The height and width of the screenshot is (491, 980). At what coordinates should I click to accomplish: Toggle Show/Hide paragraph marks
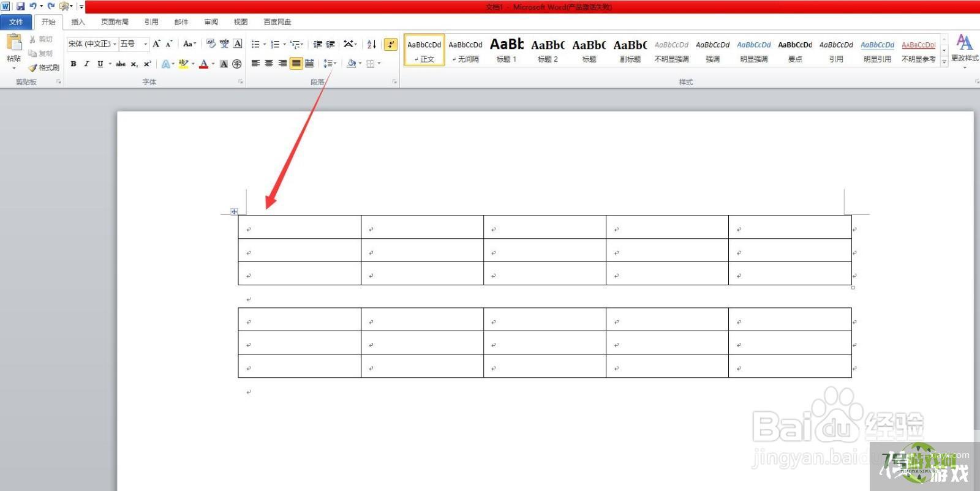click(x=391, y=44)
